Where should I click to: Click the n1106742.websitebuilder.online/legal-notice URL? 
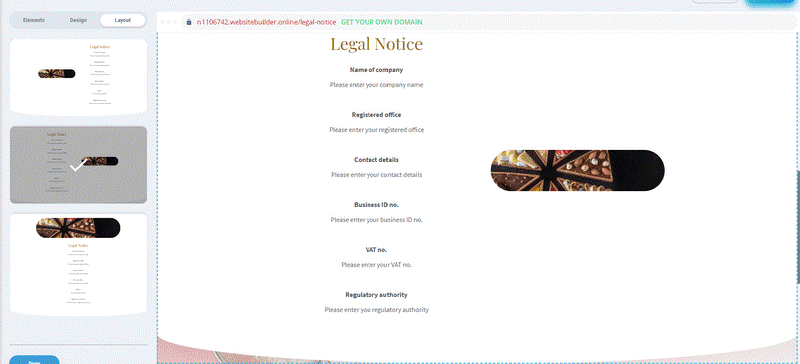(266, 22)
